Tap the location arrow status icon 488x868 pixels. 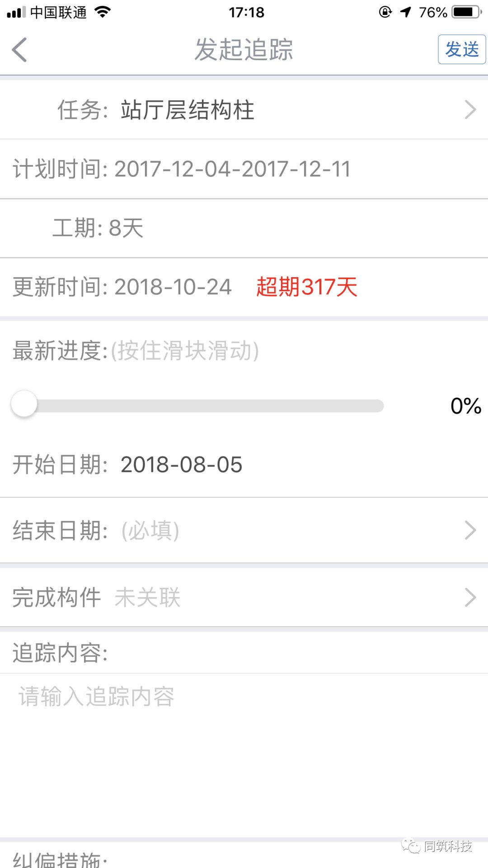coord(406,12)
